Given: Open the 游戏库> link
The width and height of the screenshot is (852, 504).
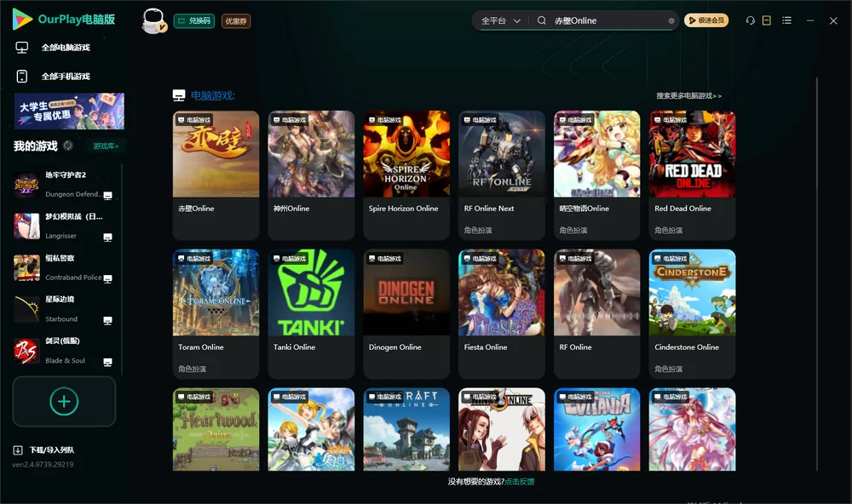Looking at the screenshot, I should coord(106,146).
